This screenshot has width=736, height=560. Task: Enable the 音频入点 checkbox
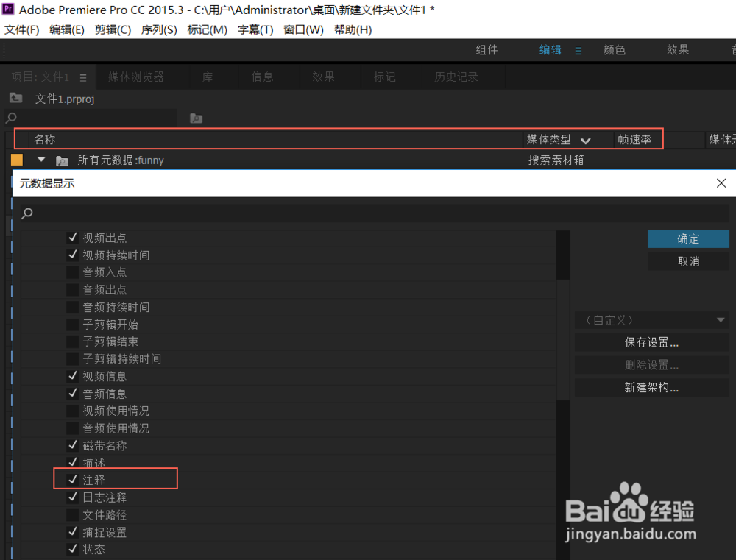coord(72,272)
